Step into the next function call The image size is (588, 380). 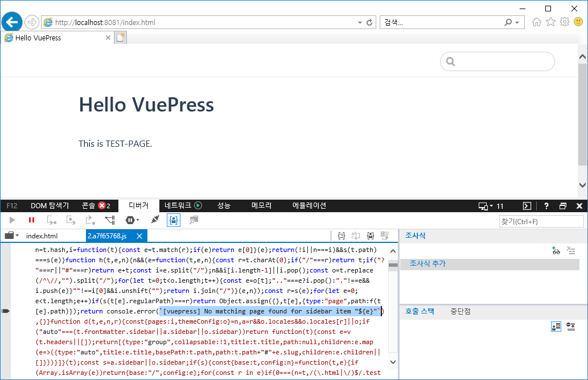(x=51, y=221)
